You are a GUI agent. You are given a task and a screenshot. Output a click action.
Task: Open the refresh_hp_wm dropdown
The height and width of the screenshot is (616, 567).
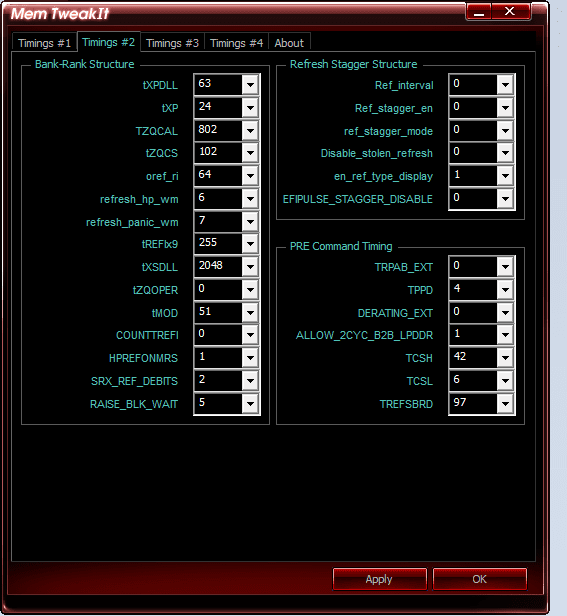tap(250, 198)
